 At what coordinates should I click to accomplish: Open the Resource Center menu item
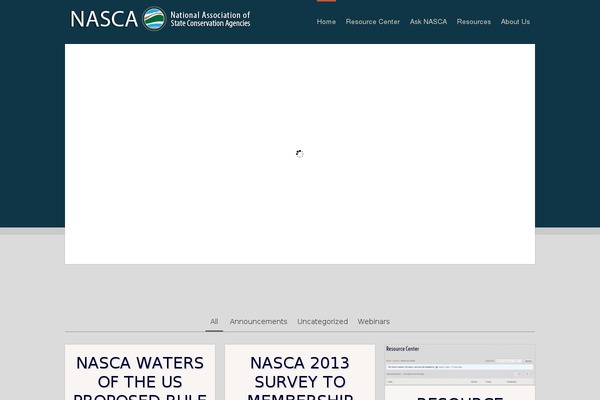point(373,22)
